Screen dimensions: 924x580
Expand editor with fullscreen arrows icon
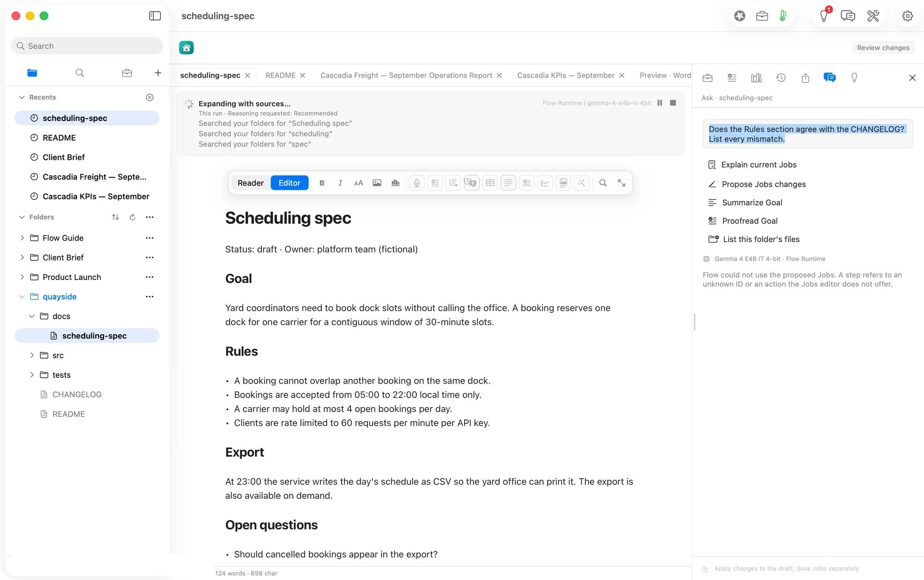[x=621, y=183]
